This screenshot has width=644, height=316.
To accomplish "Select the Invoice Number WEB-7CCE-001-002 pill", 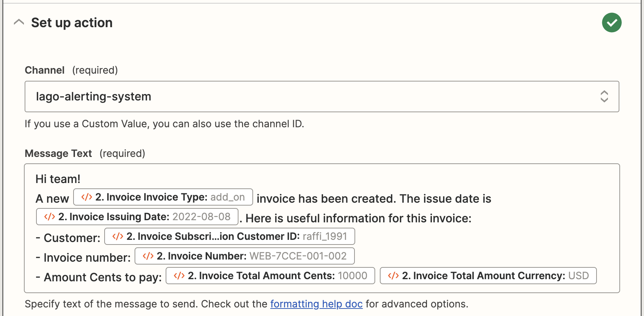I will [245, 256].
